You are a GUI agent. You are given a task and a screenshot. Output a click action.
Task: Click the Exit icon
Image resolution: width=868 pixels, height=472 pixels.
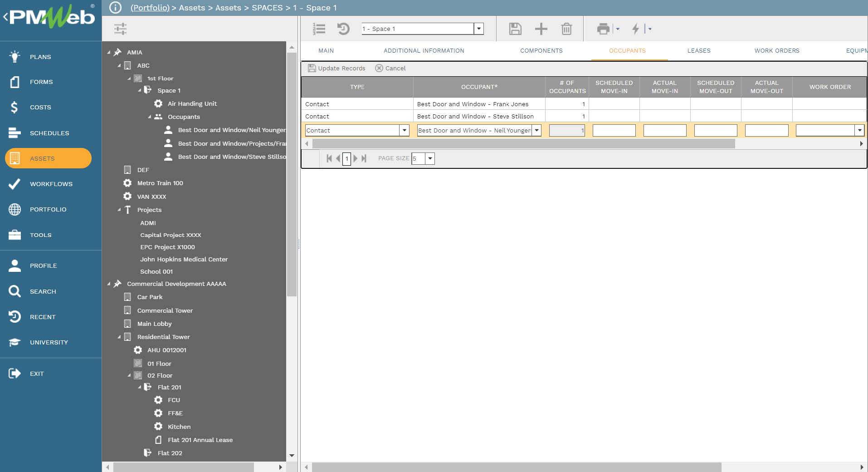pos(15,374)
